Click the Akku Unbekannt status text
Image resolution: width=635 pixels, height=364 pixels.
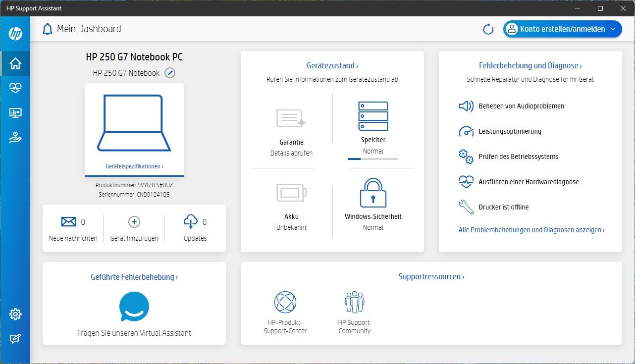pos(291,227)
